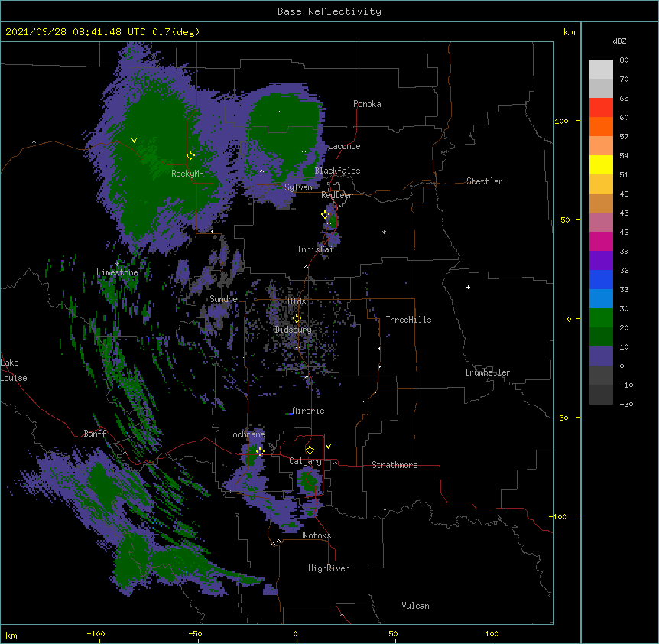Click the Cochrane city label
Image resolution: width=659 pixels, height=644 pixels.
click(x=246, y=434)
